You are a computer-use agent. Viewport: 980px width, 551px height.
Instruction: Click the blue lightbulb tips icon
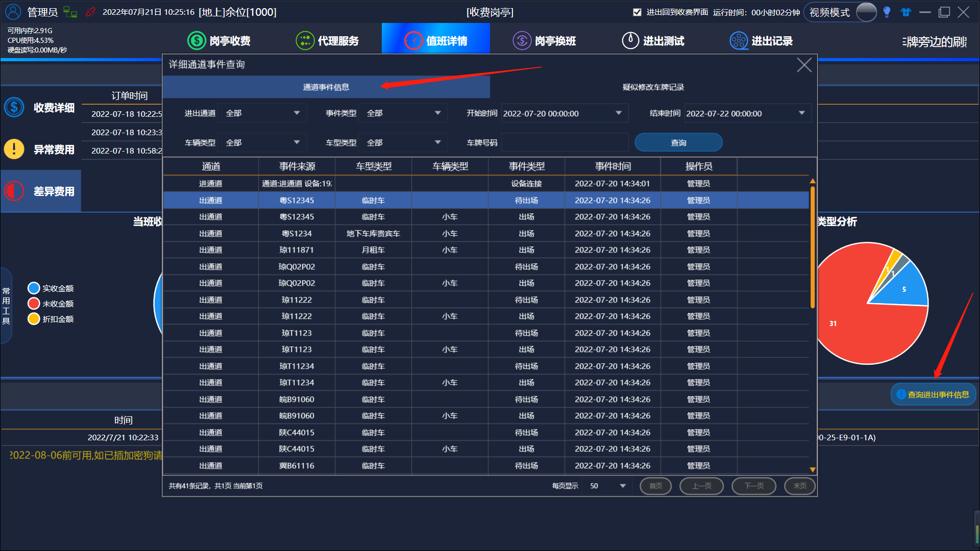887,12
